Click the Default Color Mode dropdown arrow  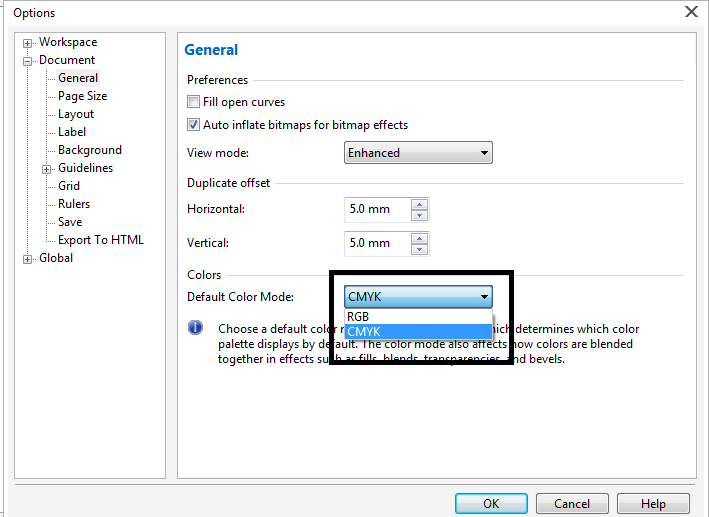[484, 297]
